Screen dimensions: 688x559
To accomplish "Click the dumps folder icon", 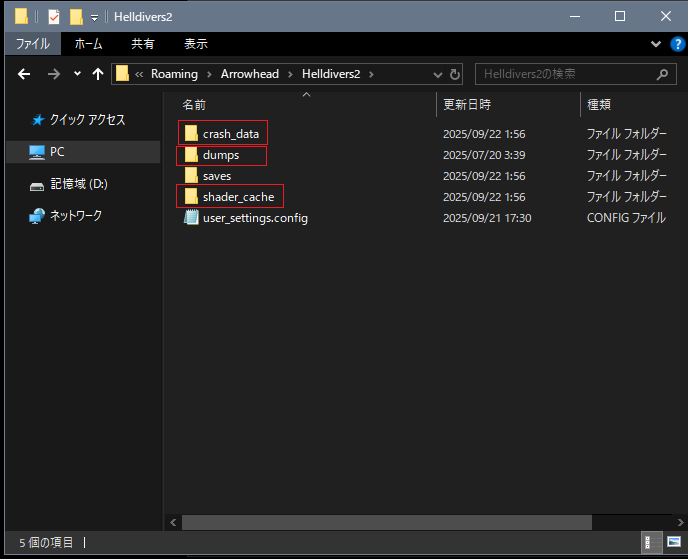I will pos(191,154).
